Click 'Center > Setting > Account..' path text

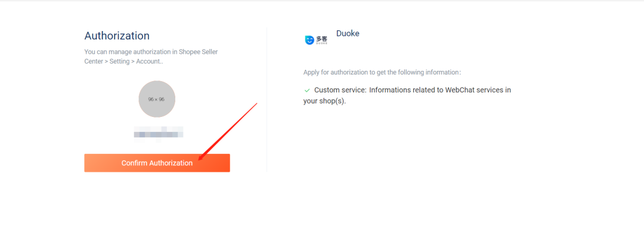coord(124,61)
